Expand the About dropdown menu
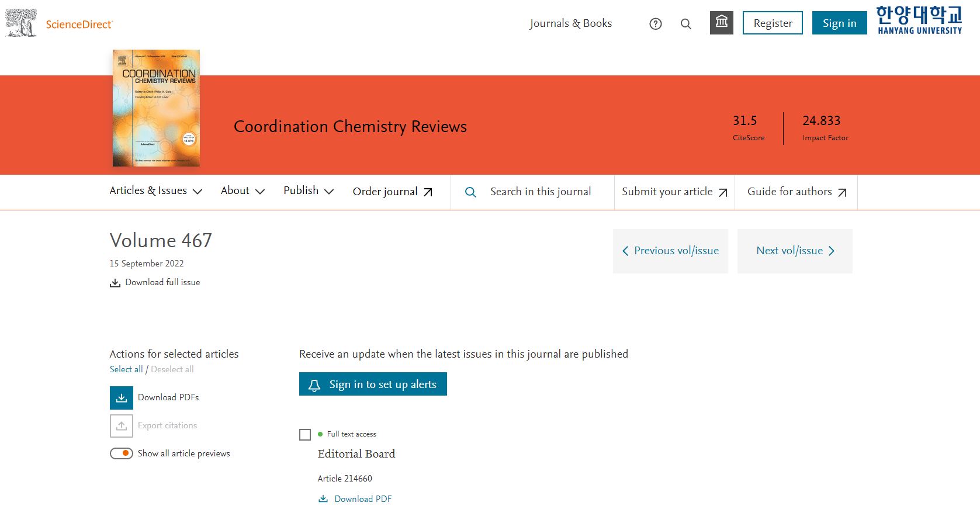The image size is (980, 530). coord(243,191)
